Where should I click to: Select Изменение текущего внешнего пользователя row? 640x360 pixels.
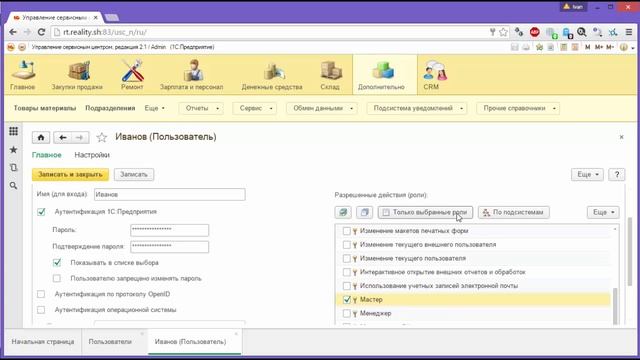473,244
